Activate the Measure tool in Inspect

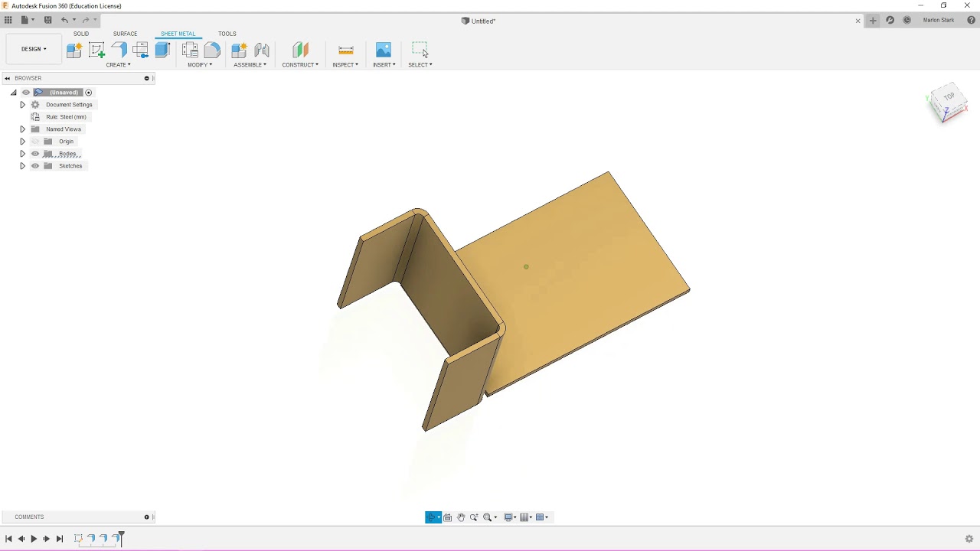[x=345, y=50]
